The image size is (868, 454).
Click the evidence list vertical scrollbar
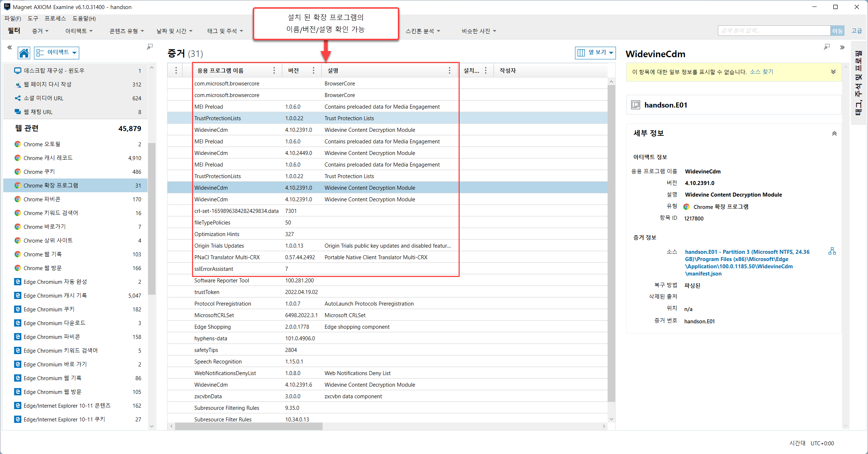tap(611, 243)
